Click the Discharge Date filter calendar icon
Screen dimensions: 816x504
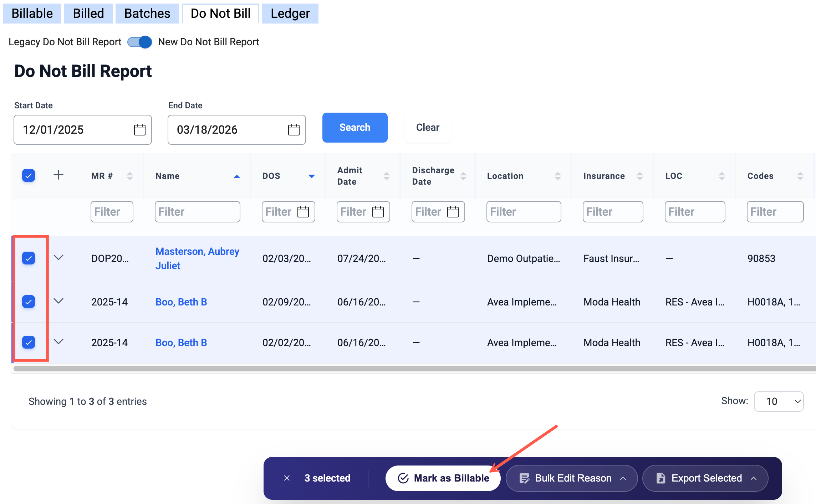tap(453, 212)
